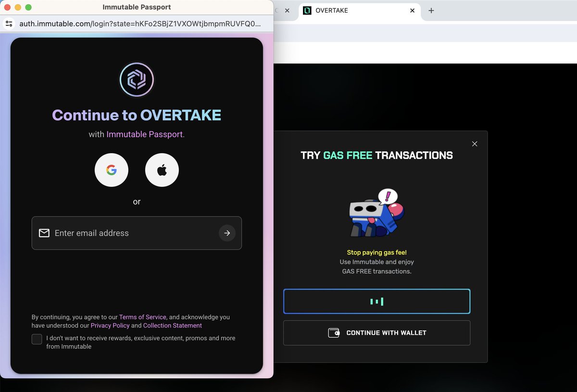Open a new browser tab
The width and height of the screenshot is (577, 392).
pyautogui.click(x=431, y=11)
